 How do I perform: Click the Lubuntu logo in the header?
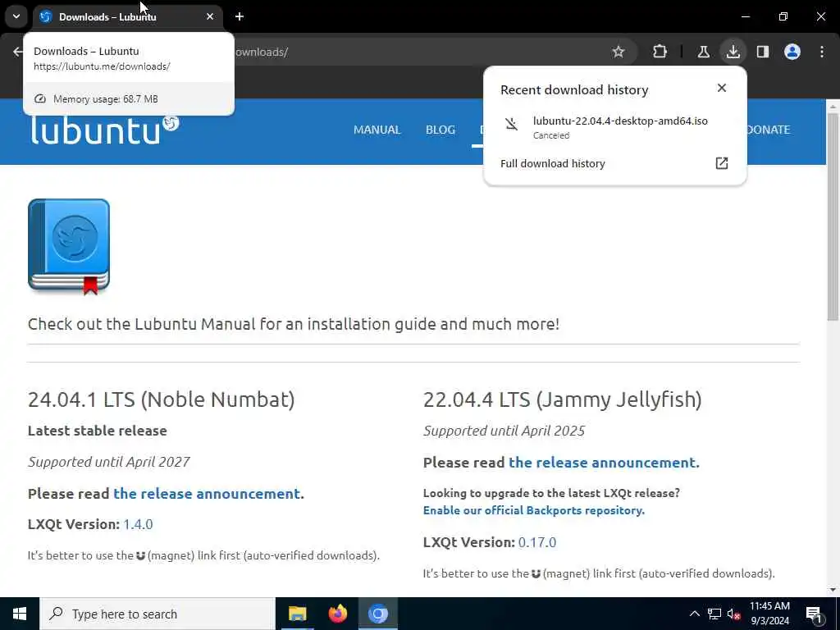coord(104,130)
